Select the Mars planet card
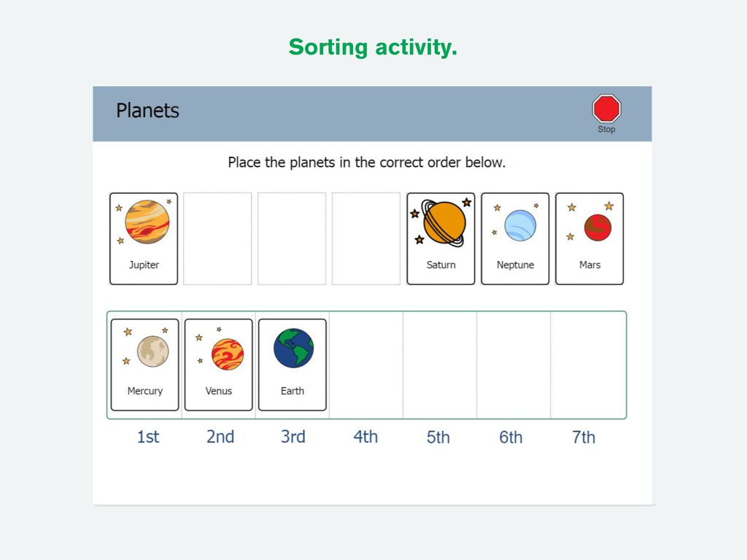The width and height of the screenshot is (747, 560). point(589,238)
